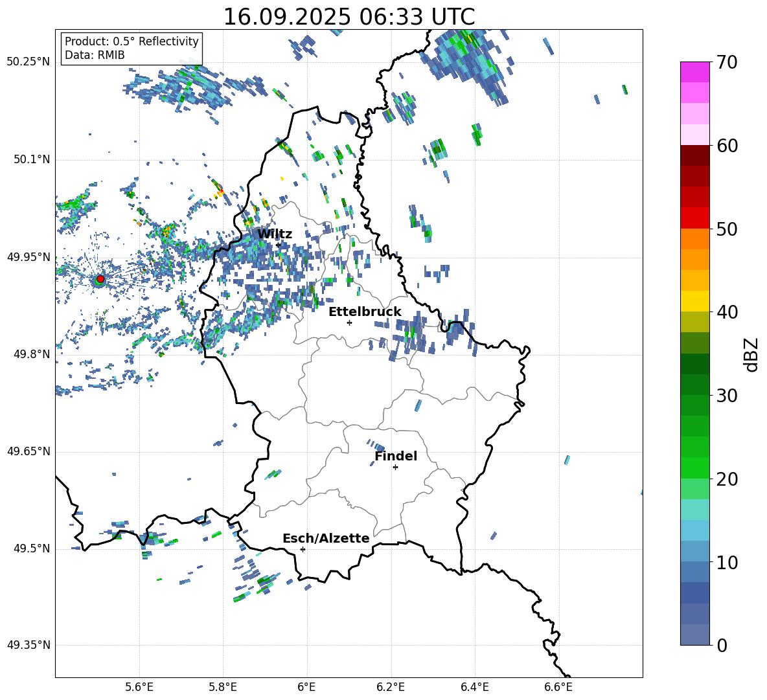Screen dimensions: 767x700
Task: Click the red radar site marker
Action: pos(100,279)
